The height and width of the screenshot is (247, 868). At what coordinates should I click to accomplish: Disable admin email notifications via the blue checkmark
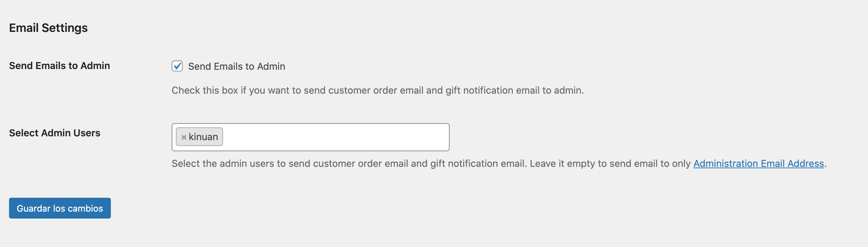[x=177, y=66]
